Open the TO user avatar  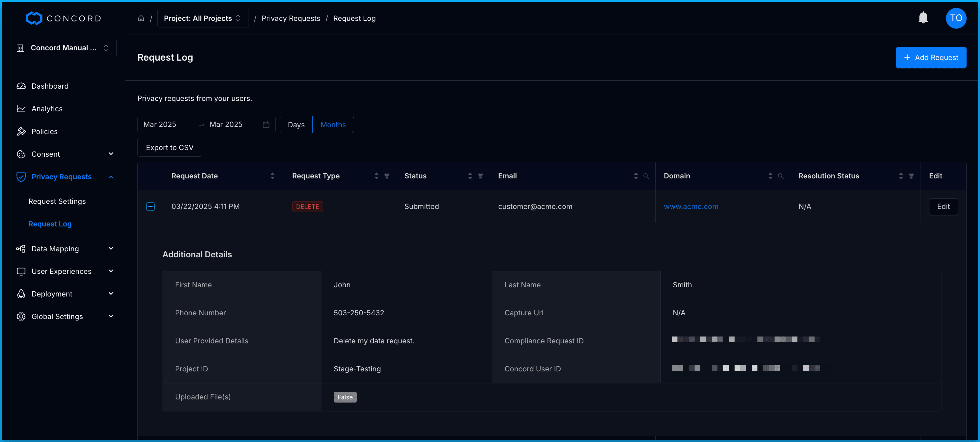956,18
